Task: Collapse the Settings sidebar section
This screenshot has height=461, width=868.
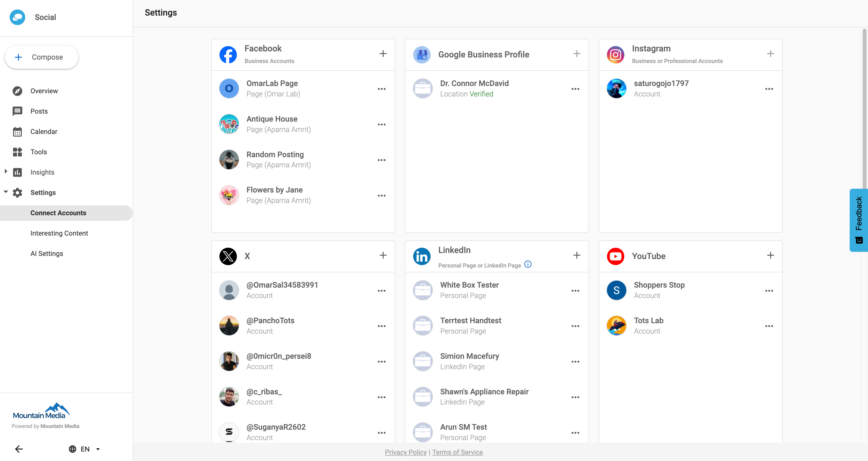Action: (6, 192)
